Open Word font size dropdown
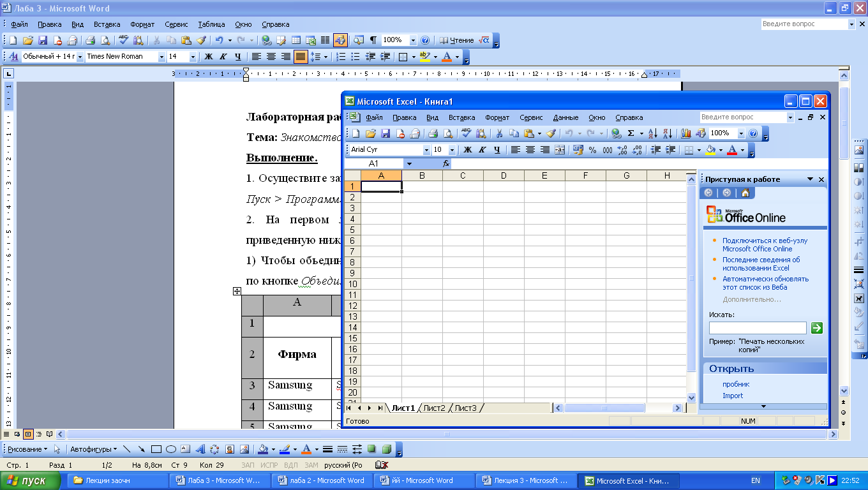This screenshot has width=868, height=490. pyautogui.click(x=193, y=57)
